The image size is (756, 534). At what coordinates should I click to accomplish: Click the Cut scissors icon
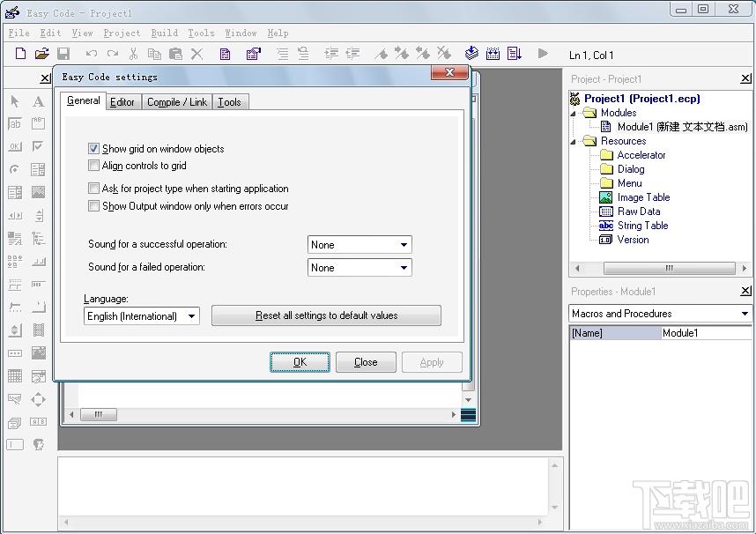point(134,54)
